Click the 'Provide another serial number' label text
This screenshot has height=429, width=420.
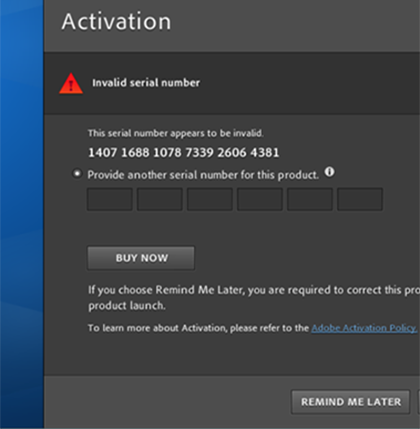click(x=203, y=175)
